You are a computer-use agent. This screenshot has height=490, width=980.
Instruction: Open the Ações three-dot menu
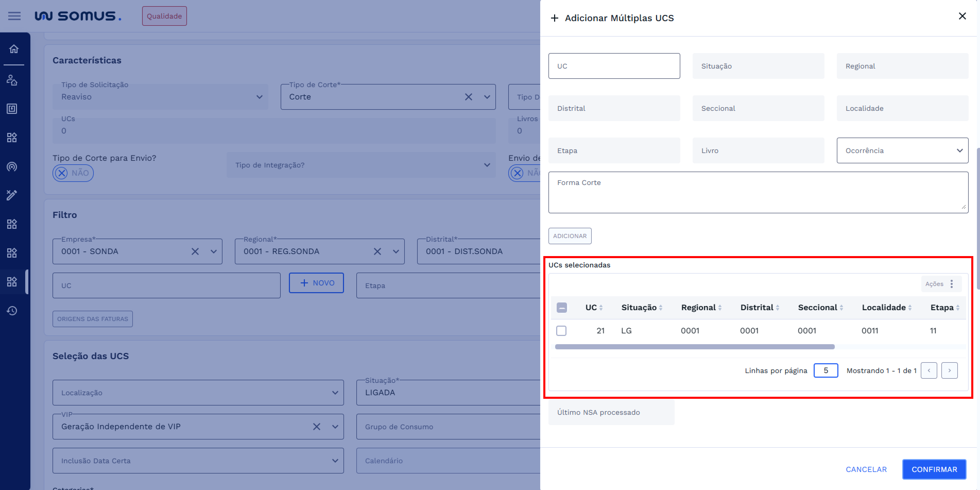951,284
